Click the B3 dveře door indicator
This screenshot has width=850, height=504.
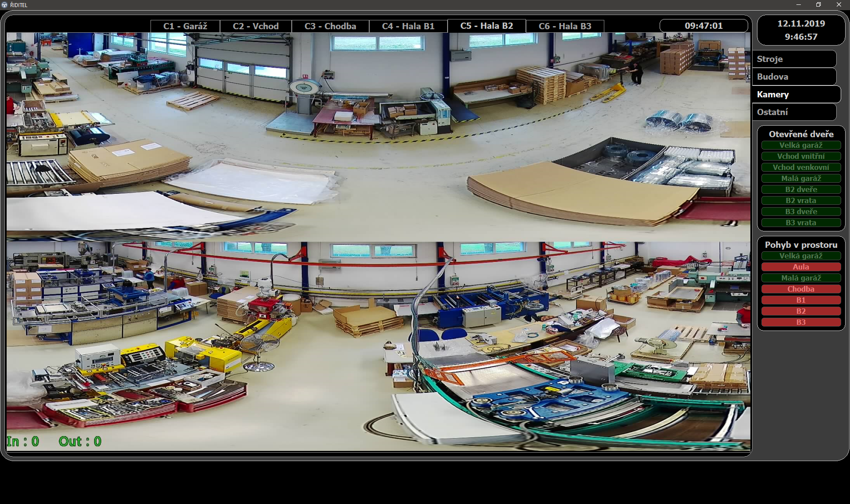[800, 212]
